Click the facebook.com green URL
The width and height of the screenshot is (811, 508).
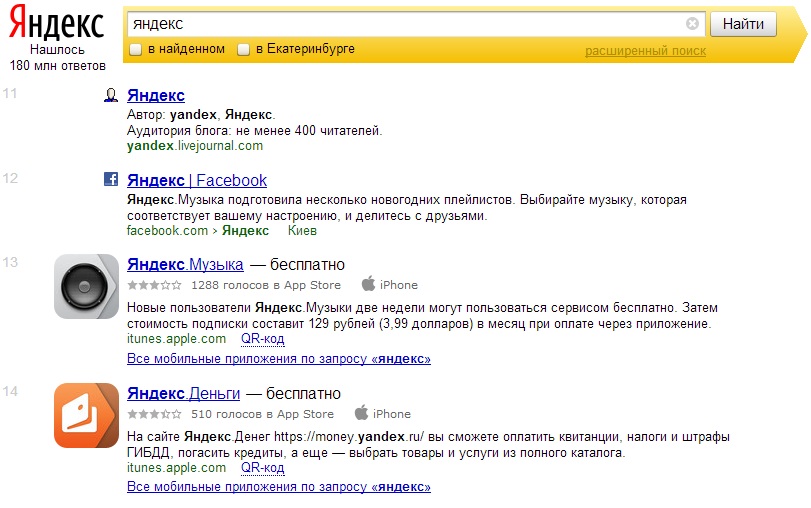[x=167, y=231]
